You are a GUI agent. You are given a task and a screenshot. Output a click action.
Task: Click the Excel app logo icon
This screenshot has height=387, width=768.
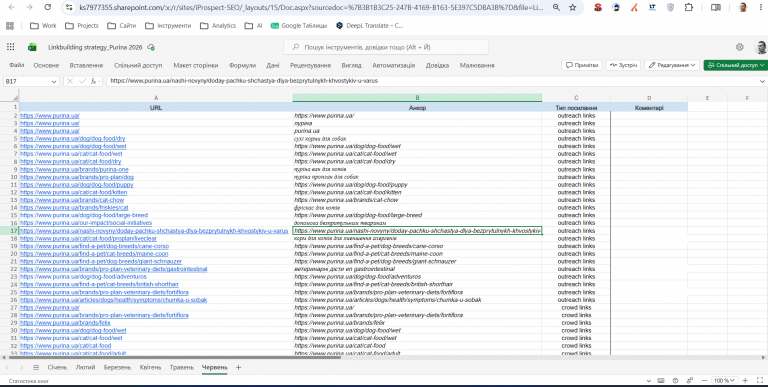tap(32, 47)
